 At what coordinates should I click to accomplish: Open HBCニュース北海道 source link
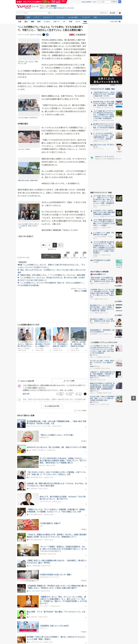[80, 291]
